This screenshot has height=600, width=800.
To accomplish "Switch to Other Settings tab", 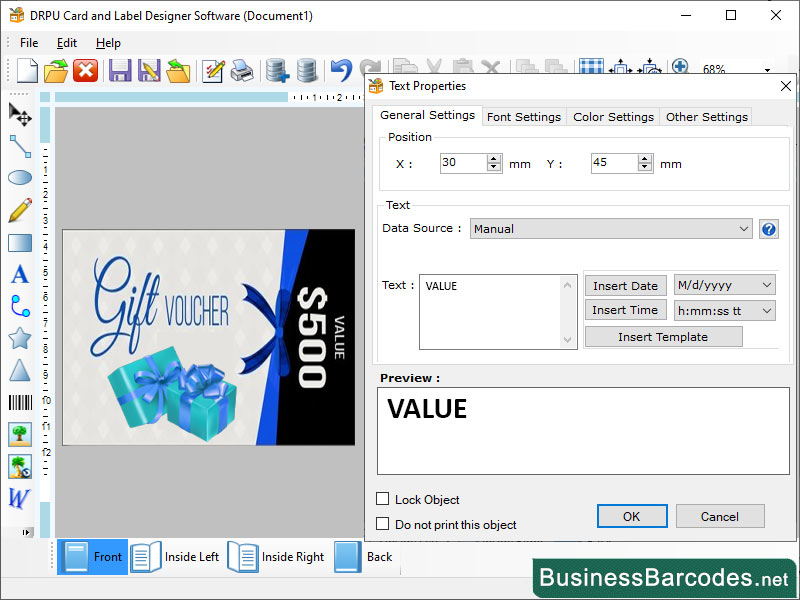I will point(707,117).
